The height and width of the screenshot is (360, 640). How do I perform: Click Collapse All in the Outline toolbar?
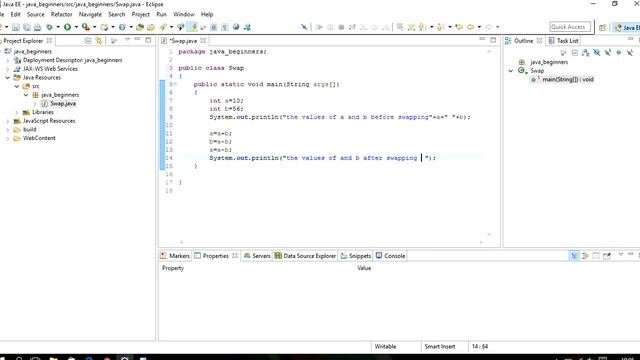575,53
